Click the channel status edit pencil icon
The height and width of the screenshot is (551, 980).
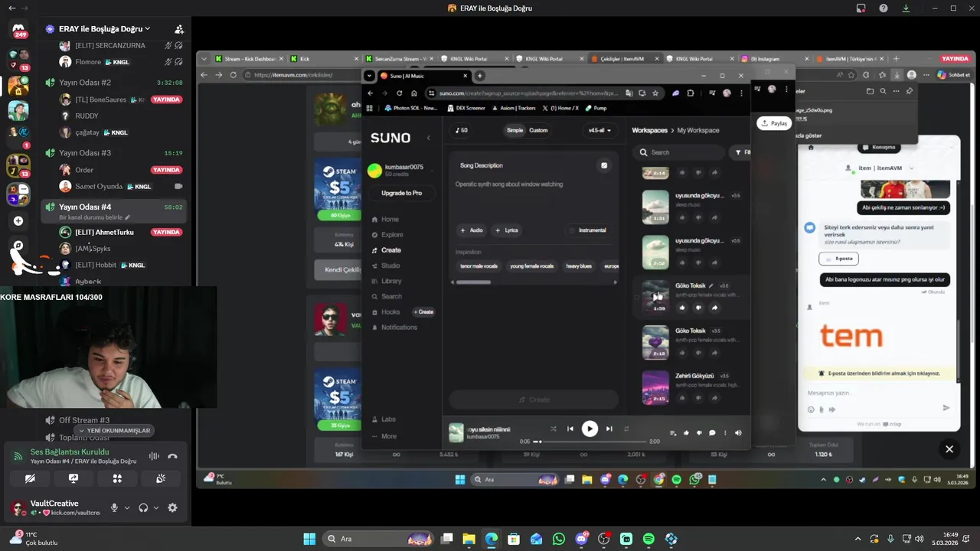click(128, 217)
